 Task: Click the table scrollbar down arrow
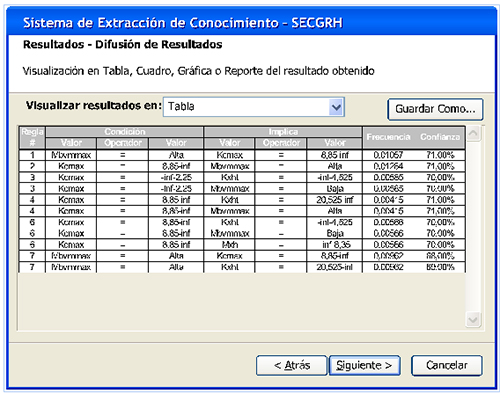(473, 320)
